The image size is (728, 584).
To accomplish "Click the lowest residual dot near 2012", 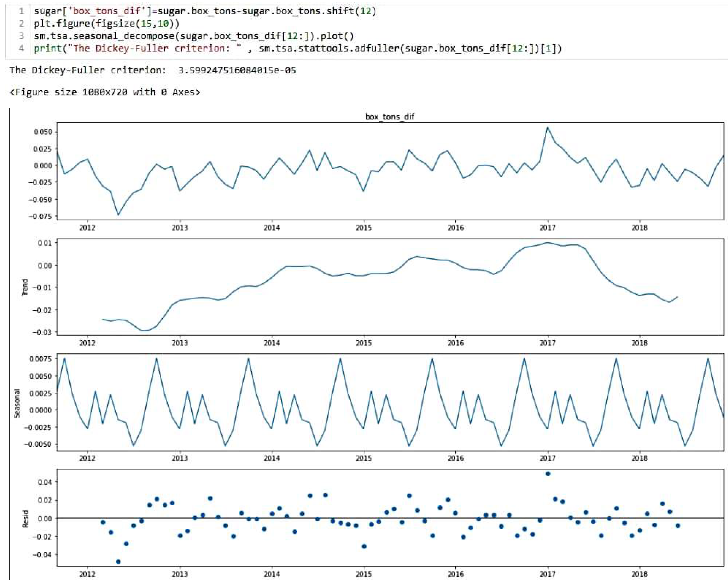I will click(x=118, y=561).
